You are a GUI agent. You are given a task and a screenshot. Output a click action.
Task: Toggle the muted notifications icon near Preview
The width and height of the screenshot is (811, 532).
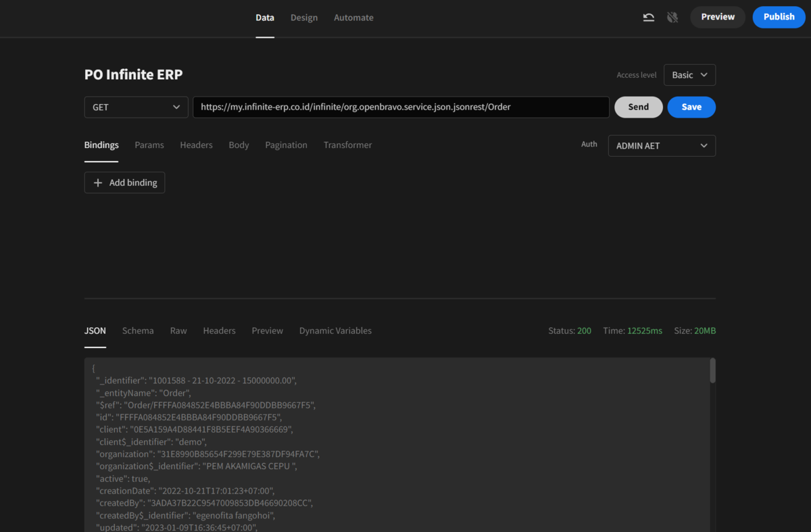672,17
